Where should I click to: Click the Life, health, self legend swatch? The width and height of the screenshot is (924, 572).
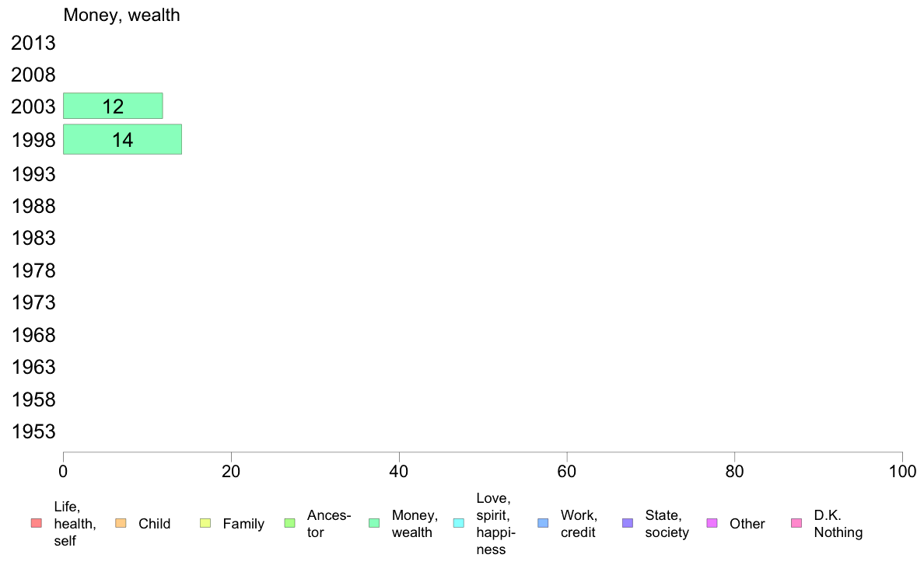click(x=37, y=523)
